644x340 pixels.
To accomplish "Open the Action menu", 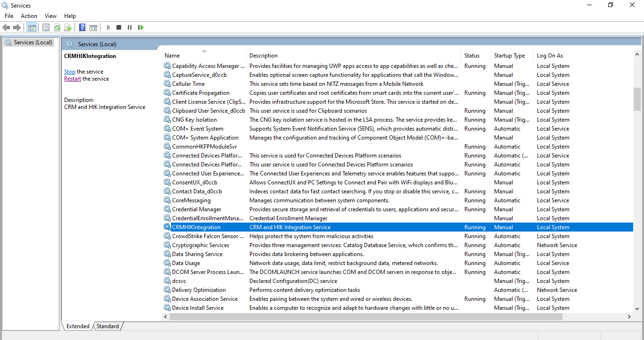I will pyautogui.click(x=29, y=16).
